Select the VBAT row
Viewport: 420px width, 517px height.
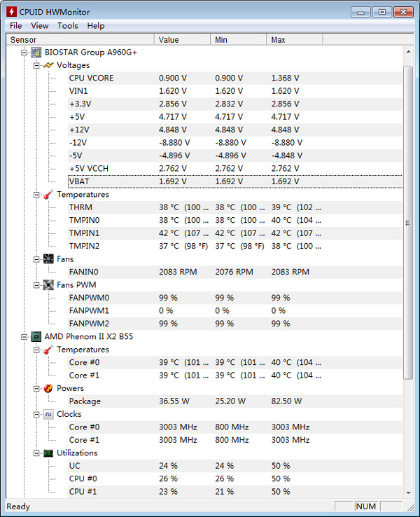[235, 181]
